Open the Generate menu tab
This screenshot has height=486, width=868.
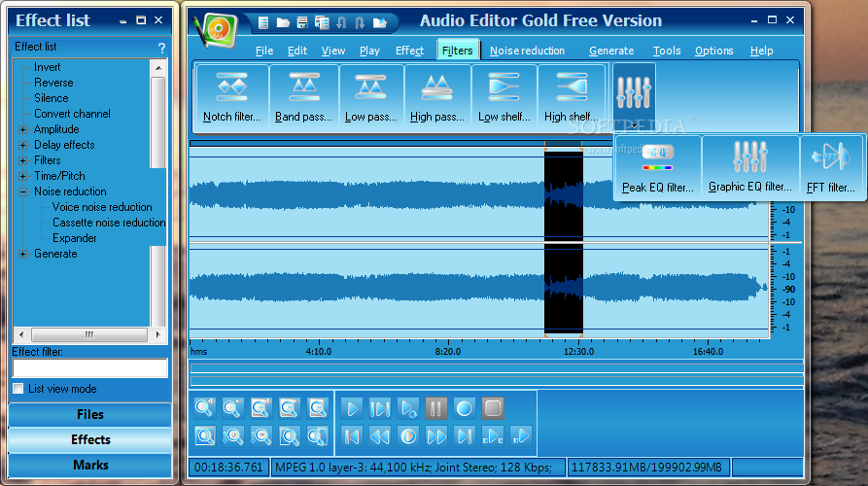(x=611, y=51)
